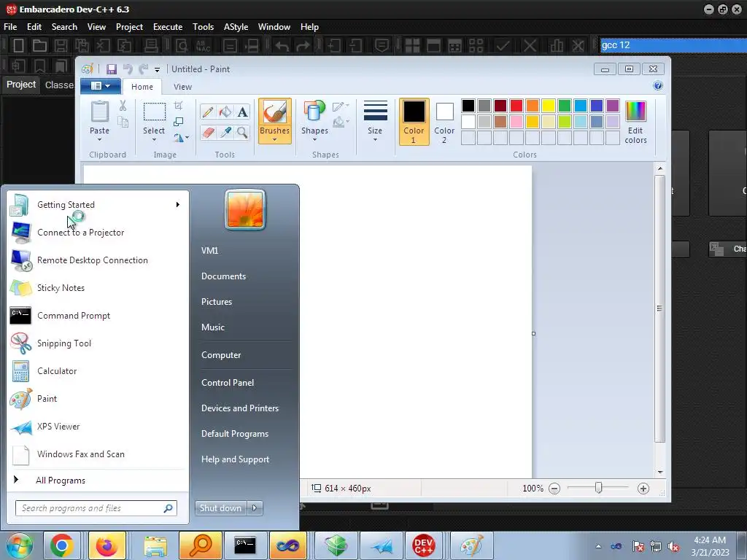Open Execute menu in Dev-C++
The width and height of the screenshot is (747, 560).
pos(168,27)
